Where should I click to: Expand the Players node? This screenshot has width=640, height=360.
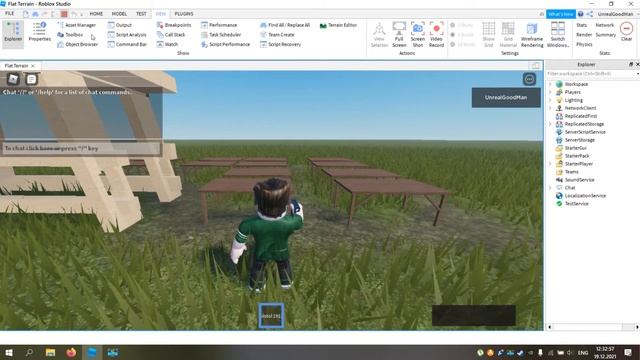(550, 92)
